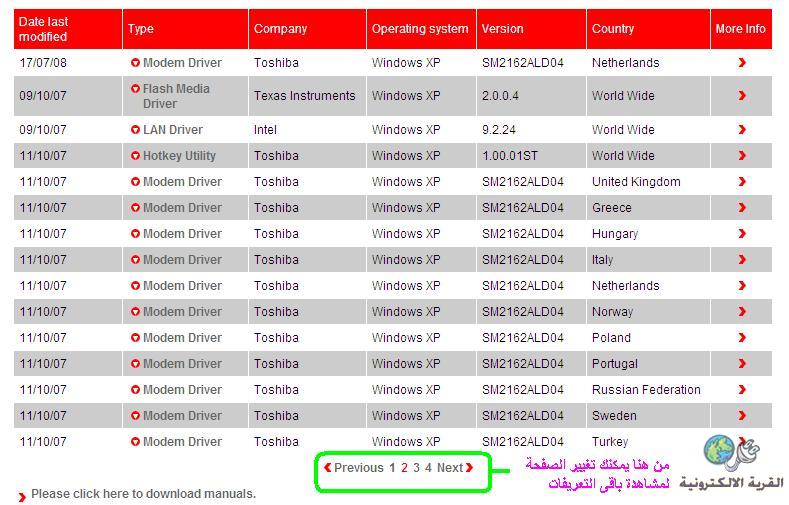This screenshot has height=505, width=789.
Task: Open Modem Driver link in Italy row
Action: (x=182, y=260)
